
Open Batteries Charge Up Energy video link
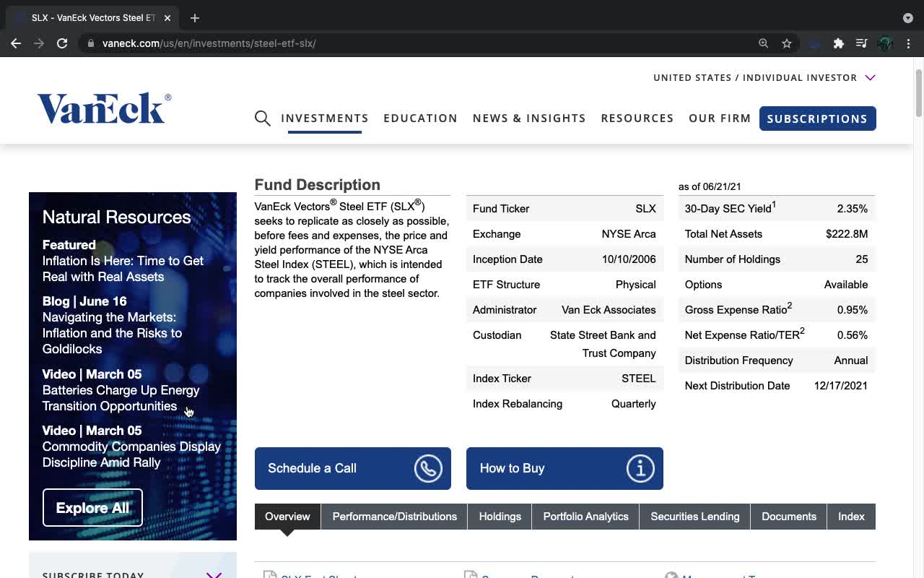pos(121,398)
